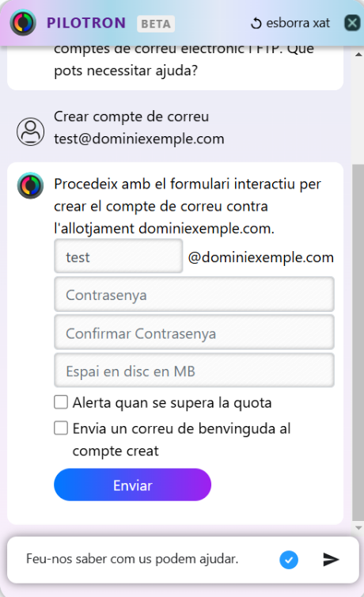Click the chat scrollbar thumb
The width and height of the screenshot is (364, 597).
[358, 343]
